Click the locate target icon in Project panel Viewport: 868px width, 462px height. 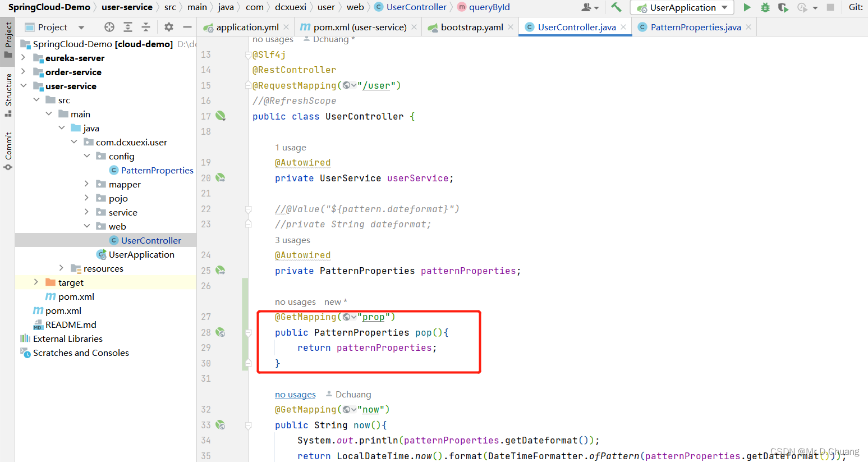click(109, 27)
